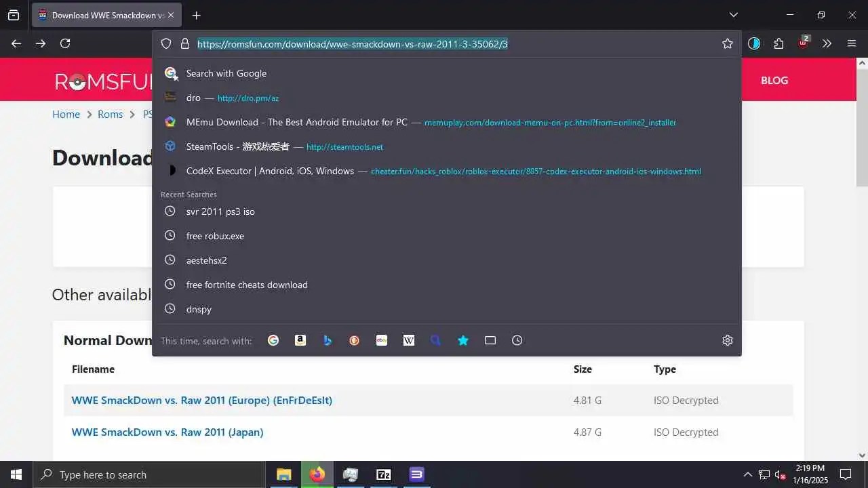
Task: Bookmark this page with the star
Action: (728, 43)
